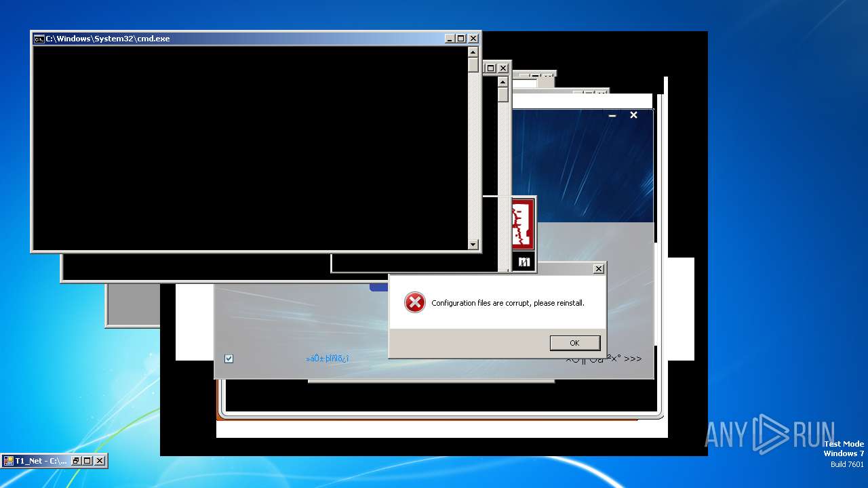Maximize the second console window behind cmd.exe
This screenshot has height=488, width=868.
[491, 68]
